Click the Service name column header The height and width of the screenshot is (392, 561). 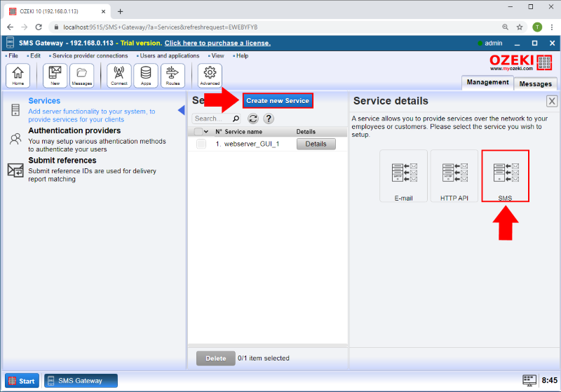click(x=243, y=132)
